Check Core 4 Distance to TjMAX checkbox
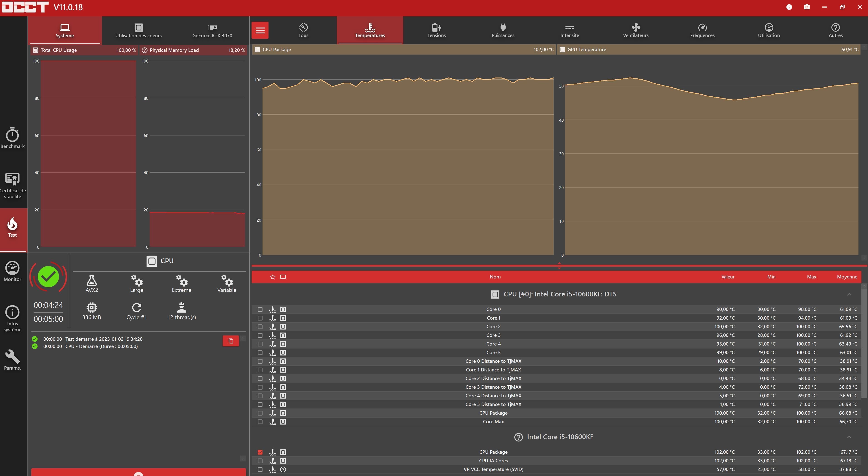Image resolution: width=868 pixels, height=476 pixels. [x=260, y=396]
